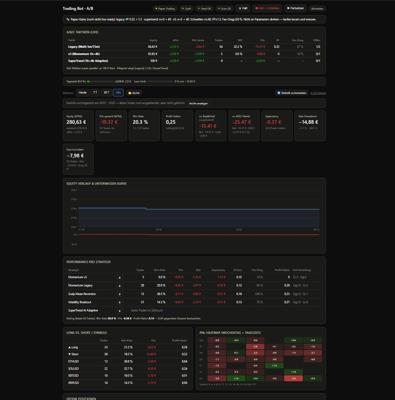Open the Parameter button in the header
The height and width of the screenshot is (400, 395).
click(295, 8)
